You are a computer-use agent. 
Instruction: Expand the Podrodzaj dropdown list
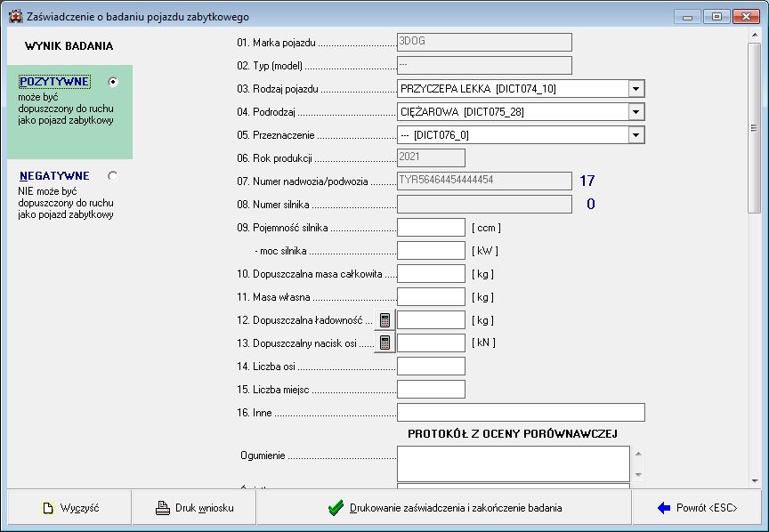click(x=635, y=112)
